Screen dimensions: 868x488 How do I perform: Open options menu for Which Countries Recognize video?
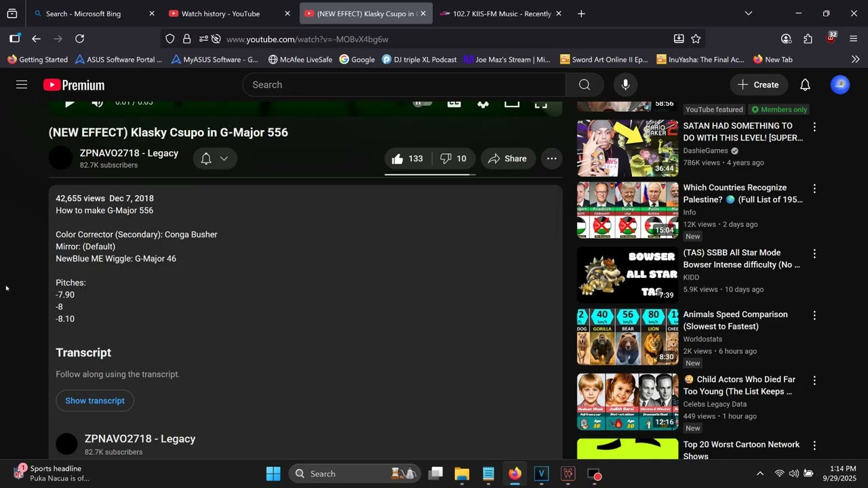tap(814, 188)
